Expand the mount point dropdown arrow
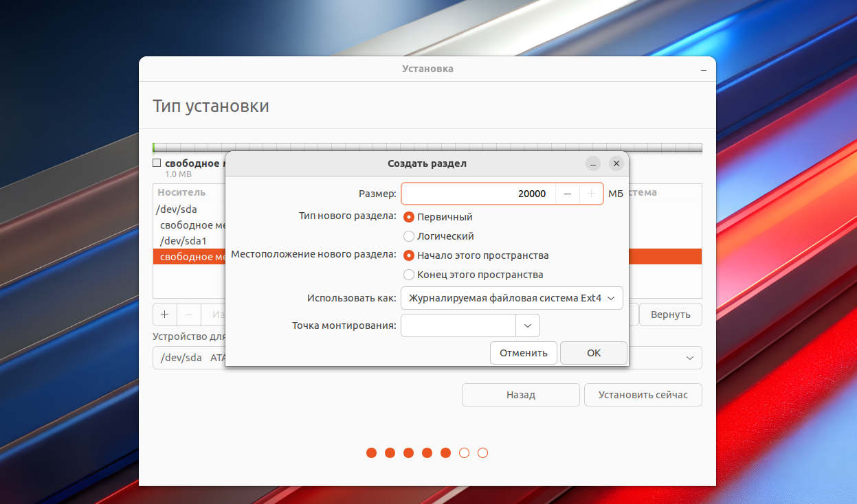The width and height of the screenshot is (857, 504). pyautogui.click(x=528, y=325)
